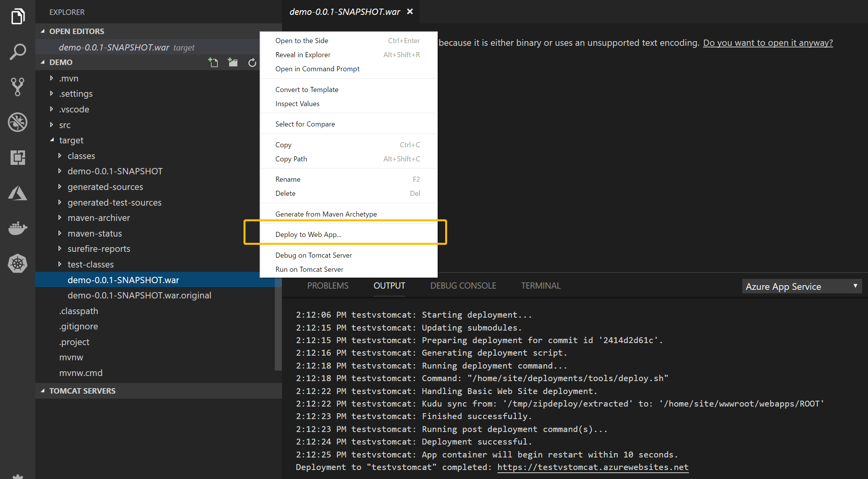
Task: Click Do you want to open it anyway link
Action: [x=768, y=43]
